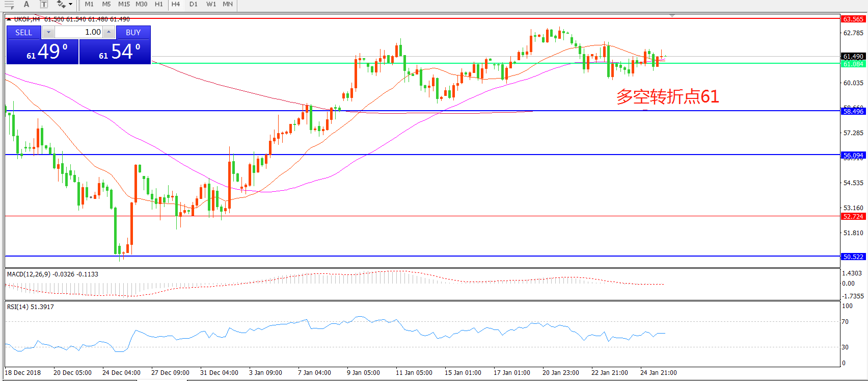
Task: Click the red 63.565 price level label
Action: pos(853,19)
